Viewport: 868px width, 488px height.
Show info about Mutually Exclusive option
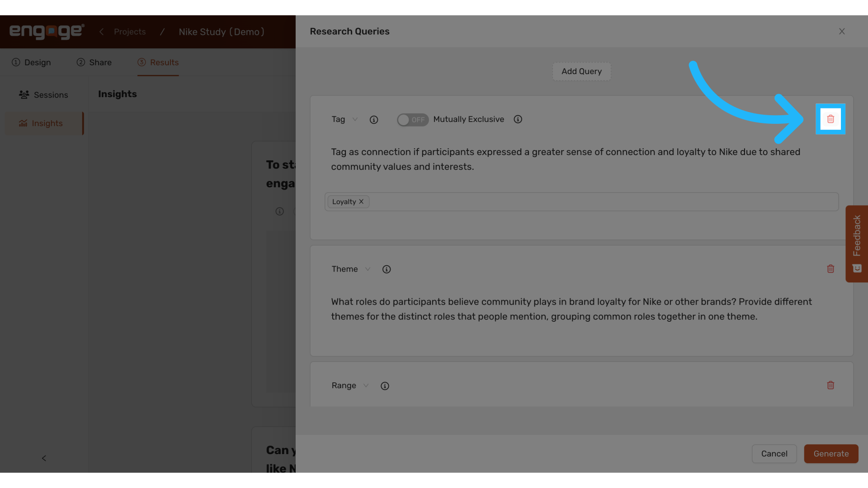(x=518, y=119)
